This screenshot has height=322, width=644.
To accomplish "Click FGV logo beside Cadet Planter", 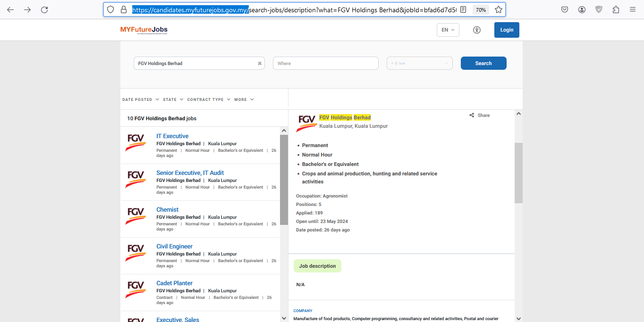I will coord(136,289).
